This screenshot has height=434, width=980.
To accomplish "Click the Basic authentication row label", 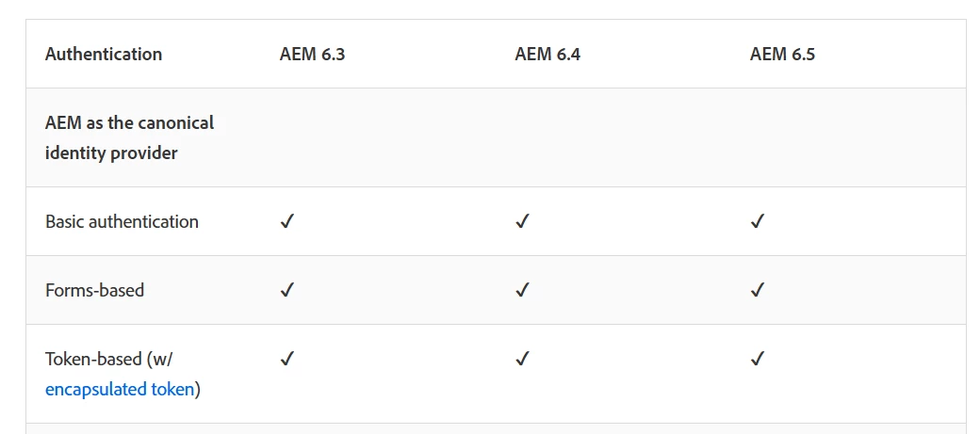I will [122, 221].
